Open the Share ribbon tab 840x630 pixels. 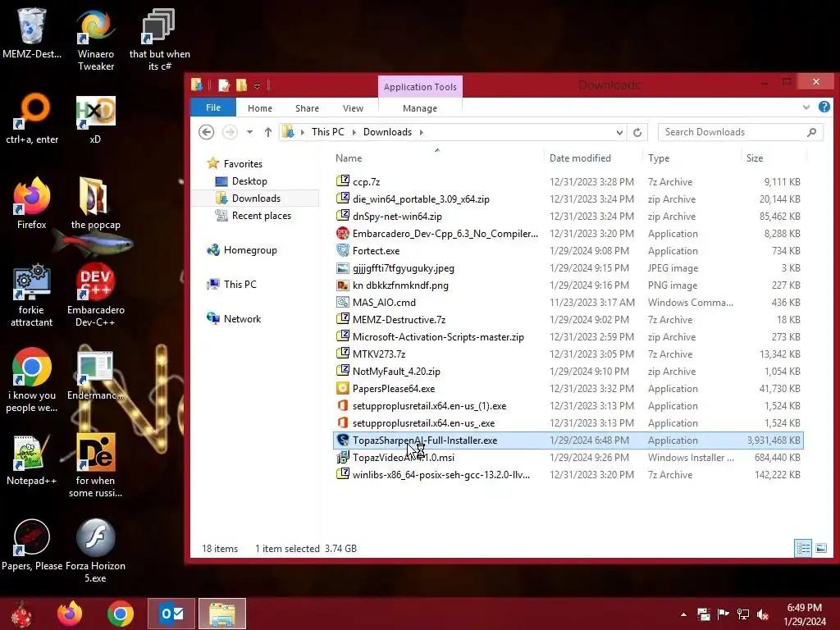(307, 108)
